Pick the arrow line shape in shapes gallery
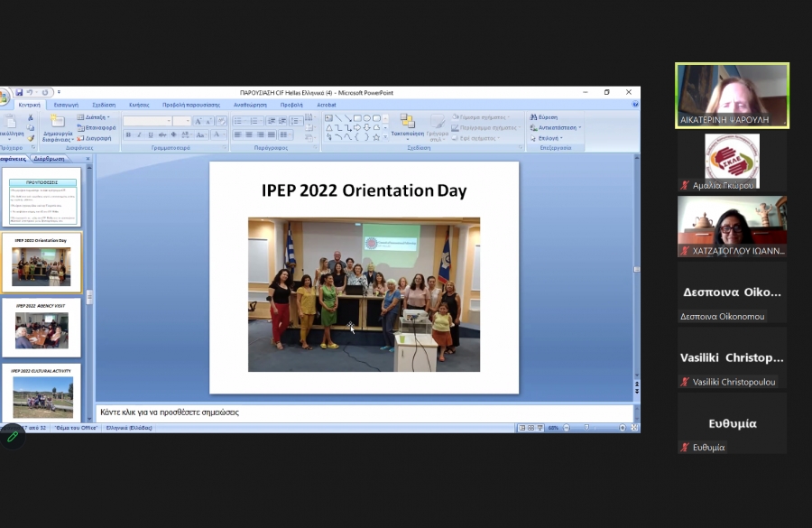812x528 pixels. (347, 118)
